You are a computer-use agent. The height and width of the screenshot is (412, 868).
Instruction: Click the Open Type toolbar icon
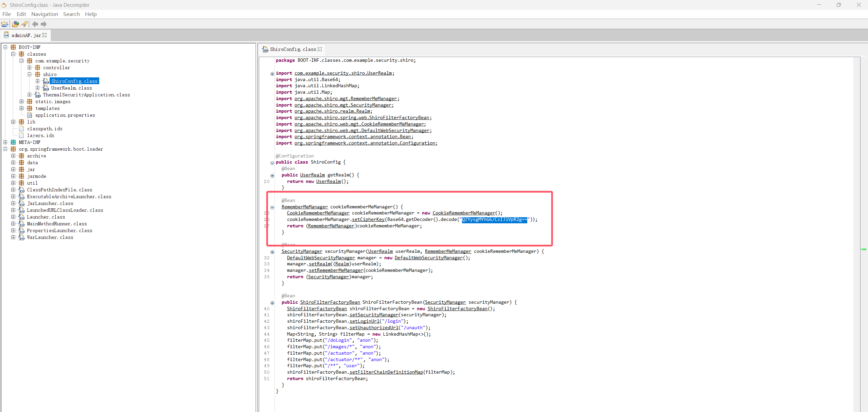click(x=15, y=24)
